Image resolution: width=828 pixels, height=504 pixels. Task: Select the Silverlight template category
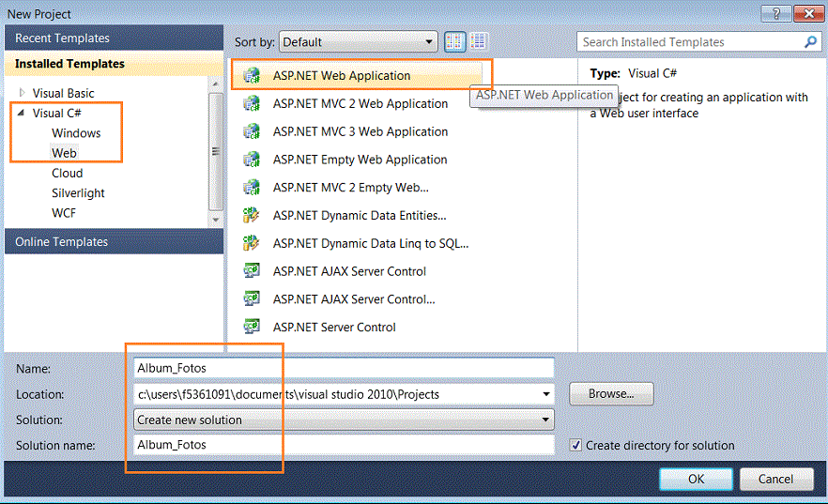click(78, 193)
